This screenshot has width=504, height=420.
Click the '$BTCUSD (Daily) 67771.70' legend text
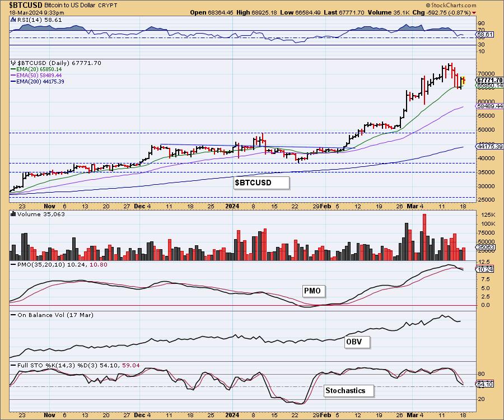pos(59,63)
